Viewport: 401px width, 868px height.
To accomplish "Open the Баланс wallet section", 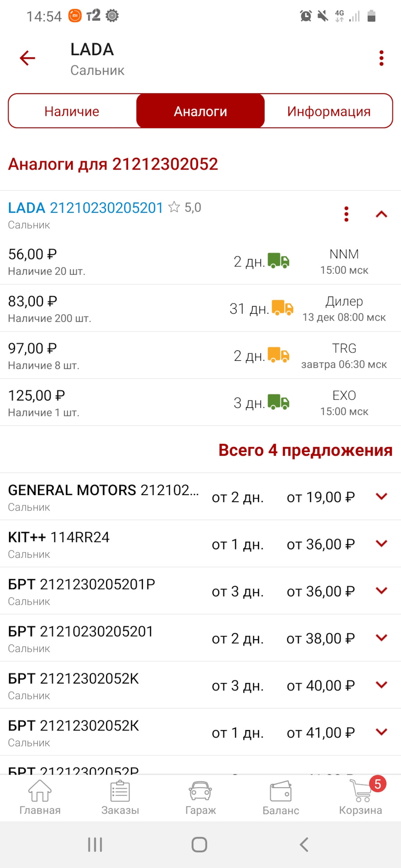I will (x=281, y=797).
